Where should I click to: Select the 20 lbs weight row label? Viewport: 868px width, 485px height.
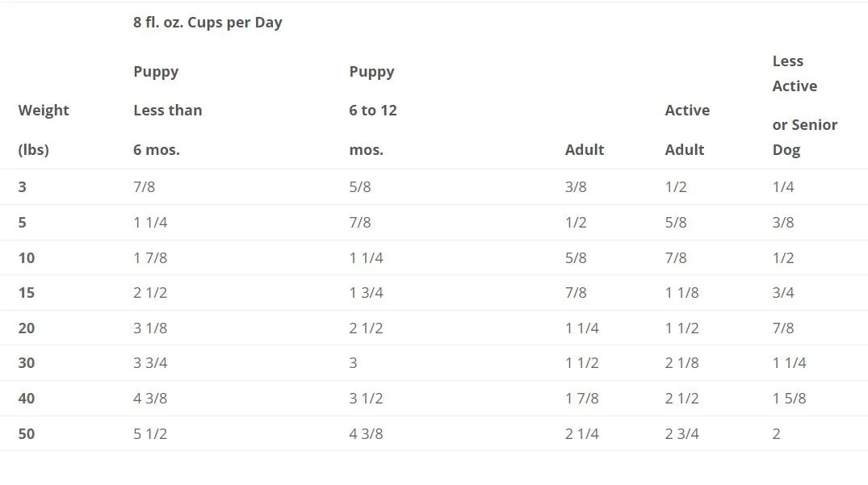tap(27, 328)
